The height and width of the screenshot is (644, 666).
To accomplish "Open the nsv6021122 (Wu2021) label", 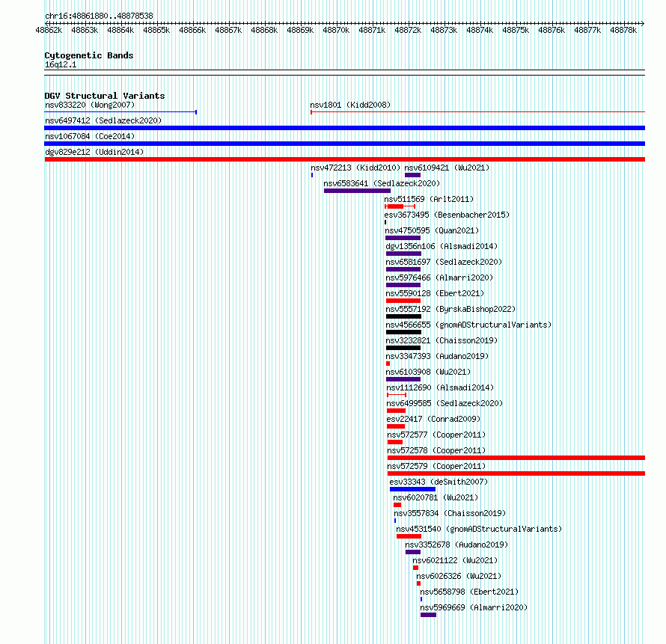I will (455, 560).
